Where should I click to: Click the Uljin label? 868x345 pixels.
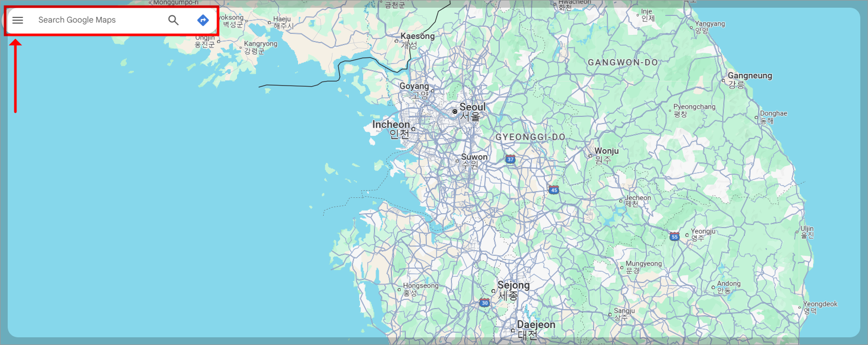(x=807, y=232)
